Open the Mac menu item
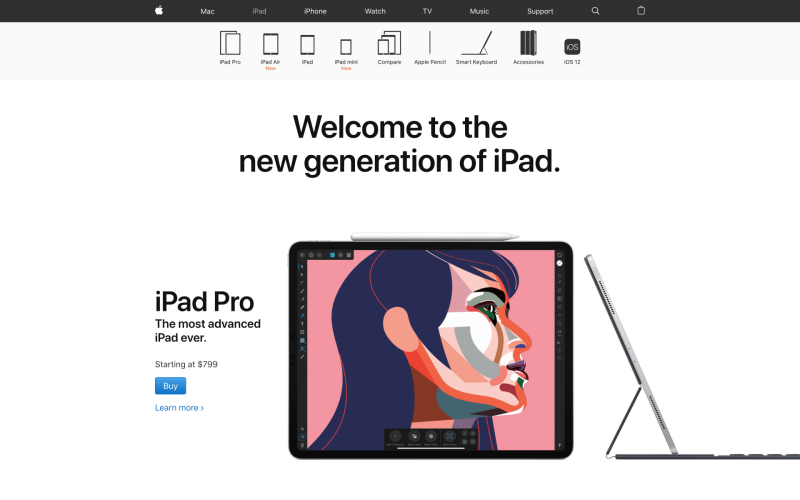The height and width of the screenshot is (500, 800). click(207, 11)
